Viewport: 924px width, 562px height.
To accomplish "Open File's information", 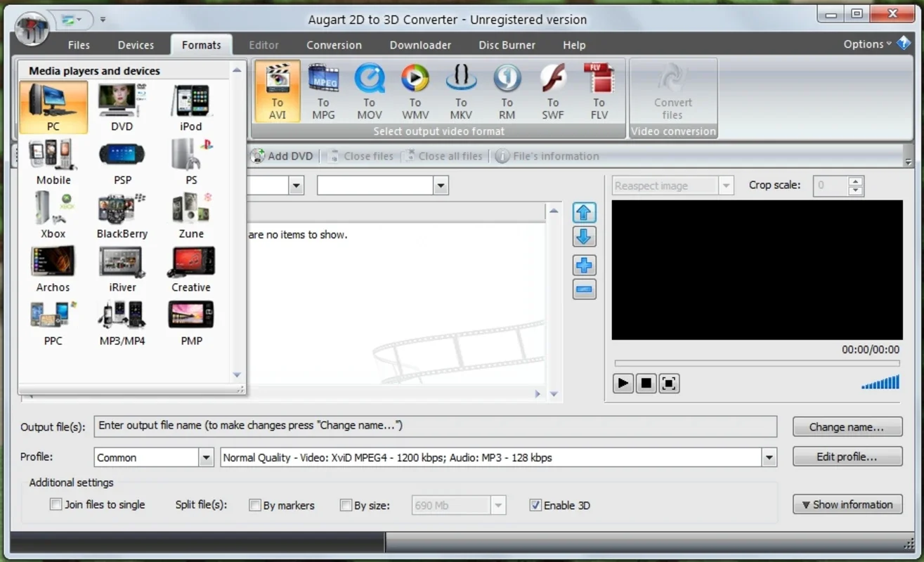I will [548, 156].
